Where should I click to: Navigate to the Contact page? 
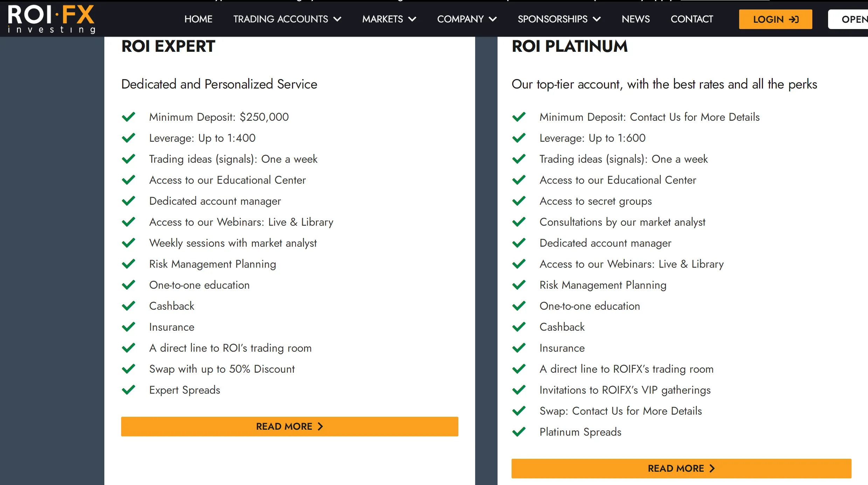692,19
